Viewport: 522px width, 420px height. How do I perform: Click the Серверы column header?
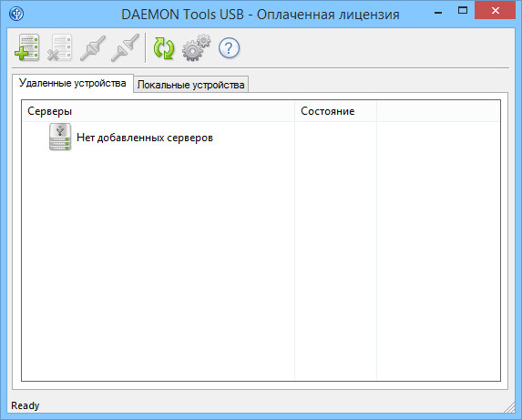(159, 111)
